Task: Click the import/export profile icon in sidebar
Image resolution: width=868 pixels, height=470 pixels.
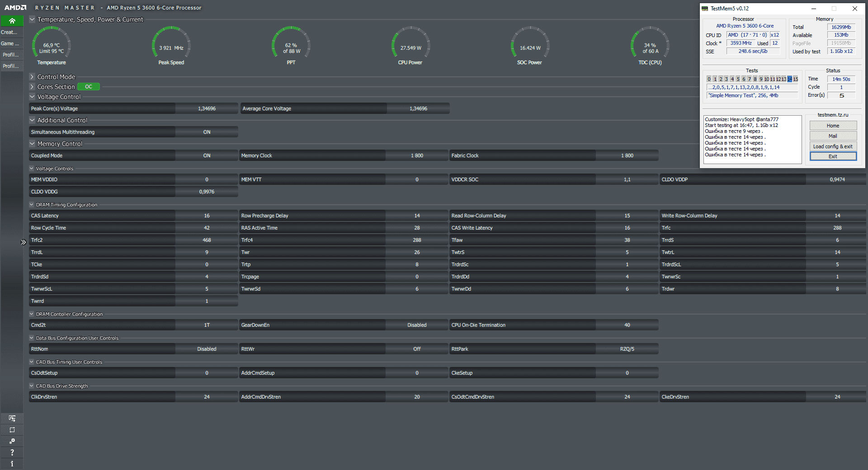Action: tap(12, 418)
